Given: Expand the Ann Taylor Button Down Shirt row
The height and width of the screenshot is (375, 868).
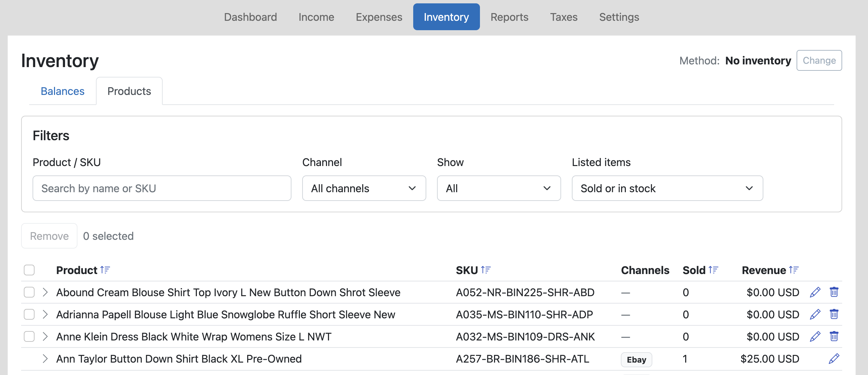Looking at the screenshot, I should [x=45, y=359].
